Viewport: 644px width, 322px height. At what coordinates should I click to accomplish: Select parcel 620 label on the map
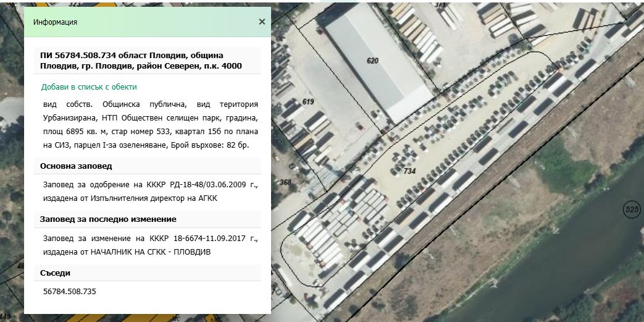pos(372,61)
